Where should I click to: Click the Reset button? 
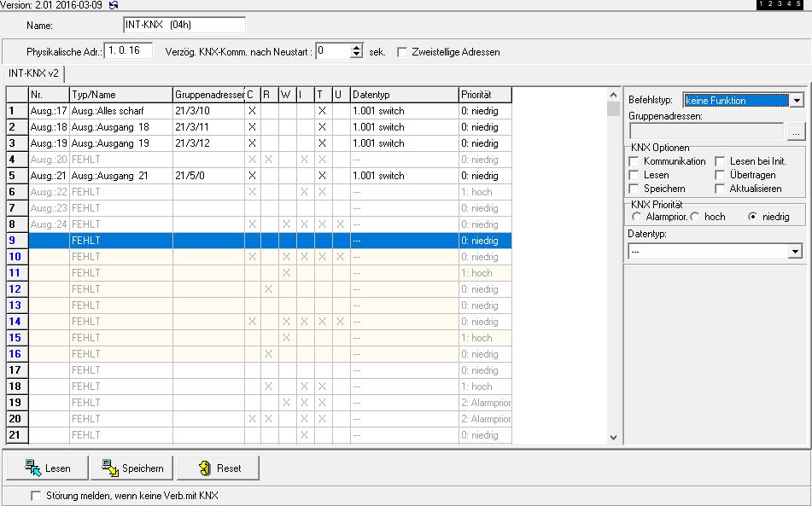click(218, 468)
